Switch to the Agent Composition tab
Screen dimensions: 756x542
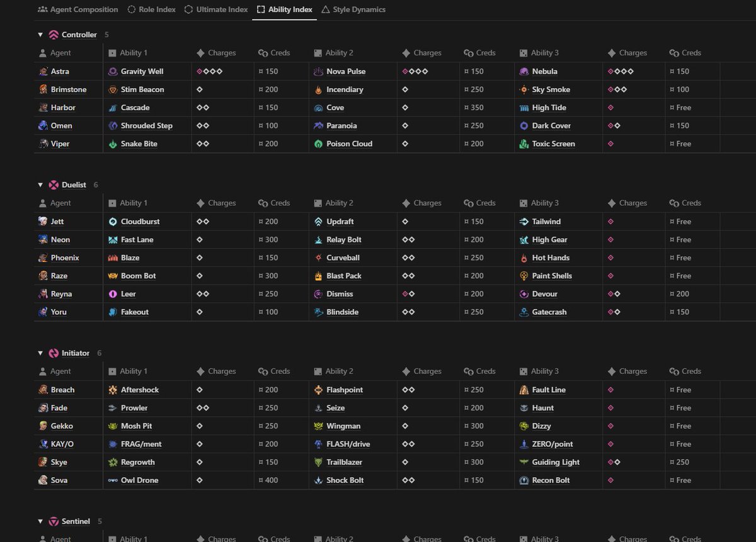77,9
